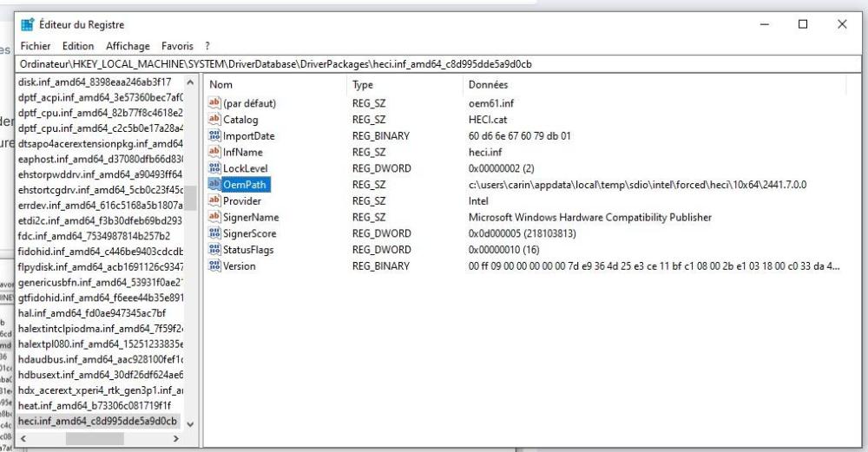Click the tree pane scroll-down arrow

190,424
